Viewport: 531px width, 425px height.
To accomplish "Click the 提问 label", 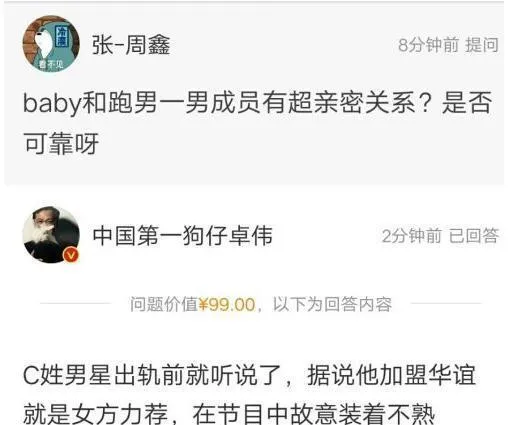I will [482, 45].
